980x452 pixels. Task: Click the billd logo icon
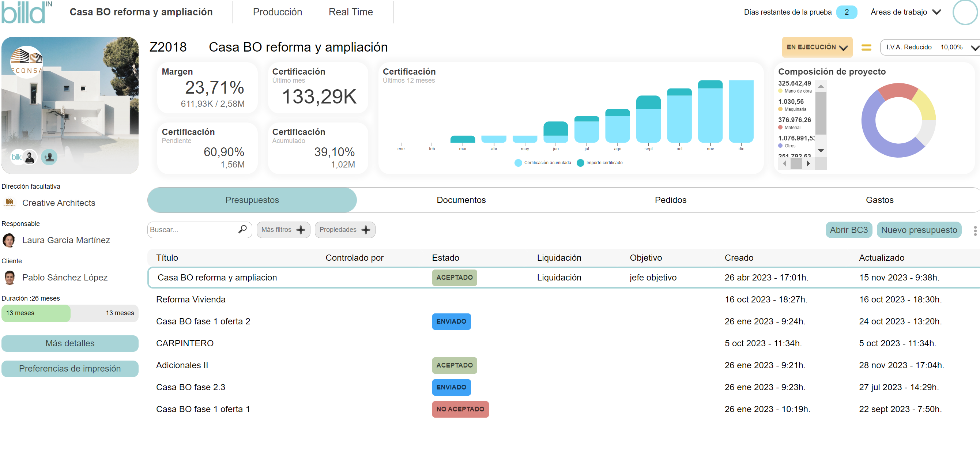point(26,12)
